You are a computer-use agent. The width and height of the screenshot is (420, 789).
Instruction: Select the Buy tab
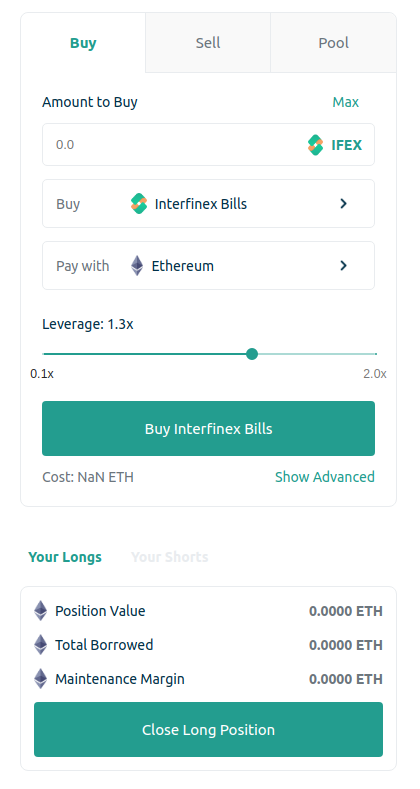(83, 43)
